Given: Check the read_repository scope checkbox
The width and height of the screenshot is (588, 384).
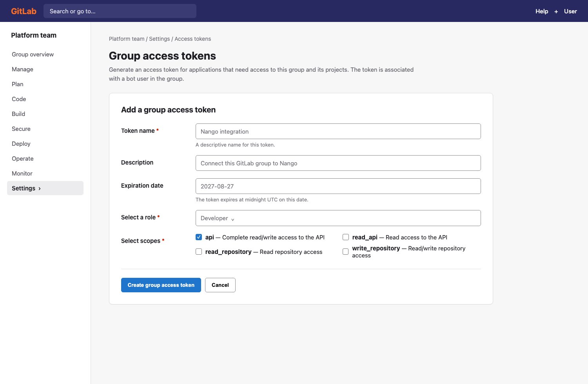Looking at the screenshot, I should pyautogui.click(x=199, y=252).
